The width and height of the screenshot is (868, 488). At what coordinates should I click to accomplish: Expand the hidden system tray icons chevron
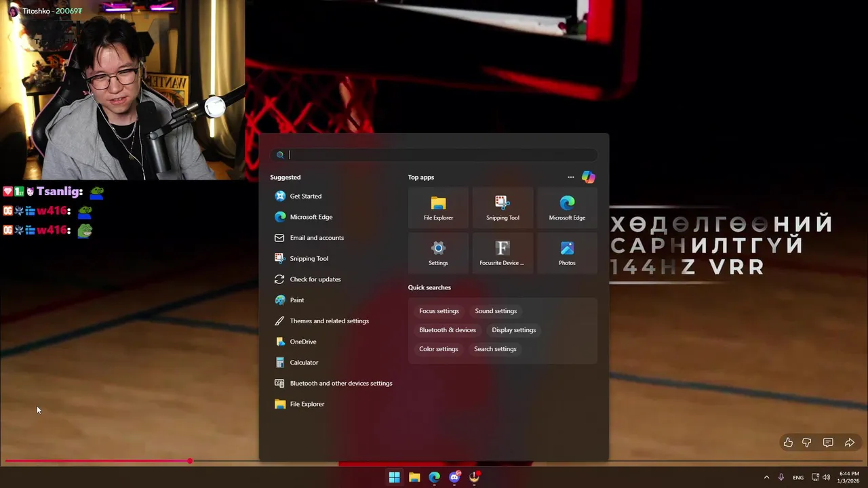tap(767, 477)
